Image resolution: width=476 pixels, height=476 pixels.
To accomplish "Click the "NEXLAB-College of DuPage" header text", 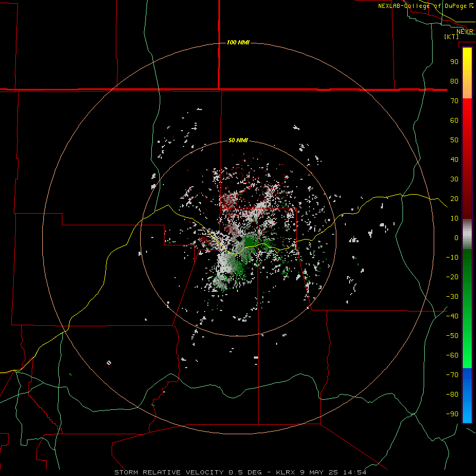I will 422,6.
